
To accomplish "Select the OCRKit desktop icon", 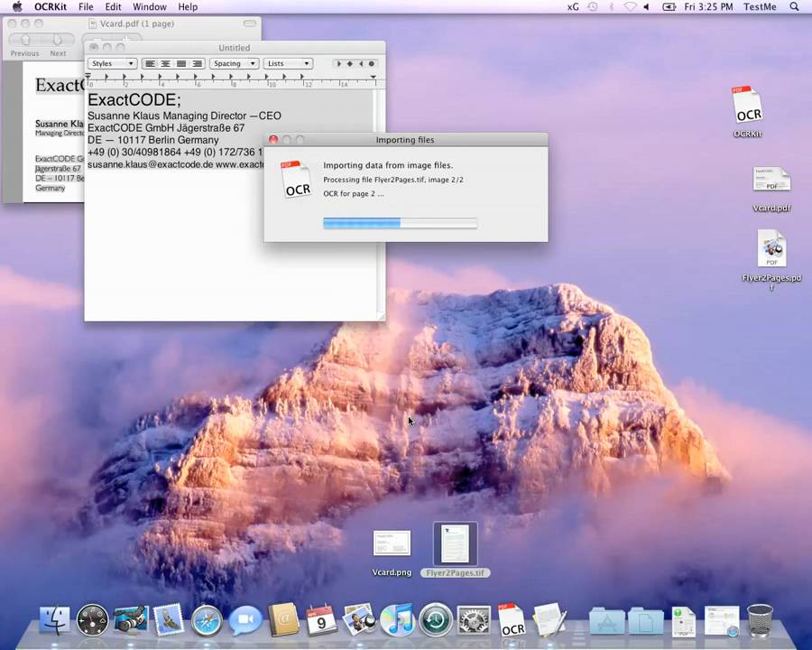I will 748,106.
